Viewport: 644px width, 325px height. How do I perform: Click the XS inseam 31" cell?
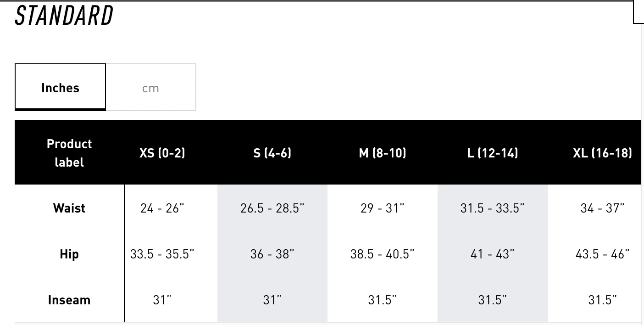coord(162,300)
